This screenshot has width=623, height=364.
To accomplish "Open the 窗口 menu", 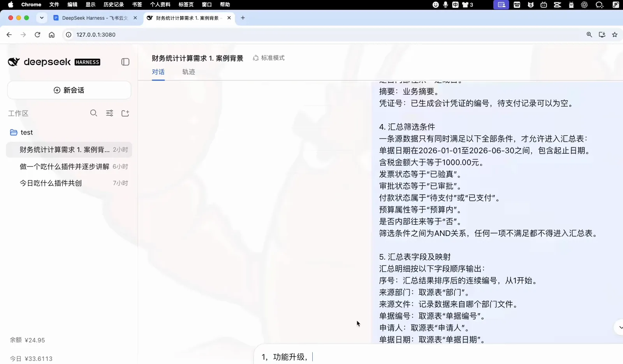I will pos(207,5).
